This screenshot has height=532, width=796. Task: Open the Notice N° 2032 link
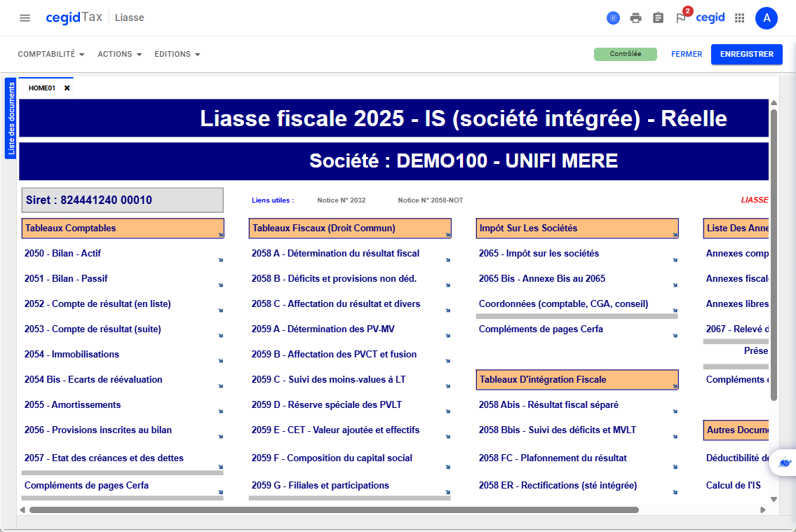pyautogui.click(x=342, y=200)
